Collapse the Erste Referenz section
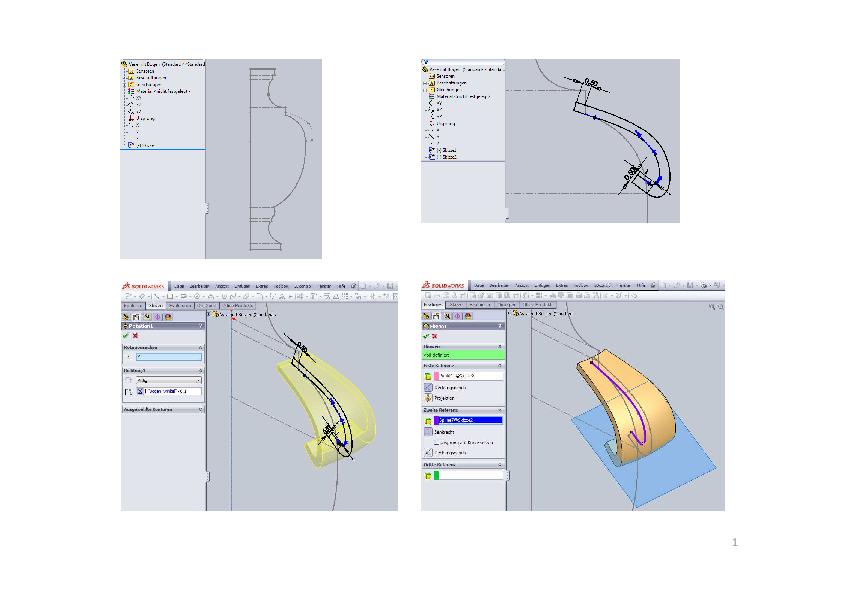 [x=500, y=366]
